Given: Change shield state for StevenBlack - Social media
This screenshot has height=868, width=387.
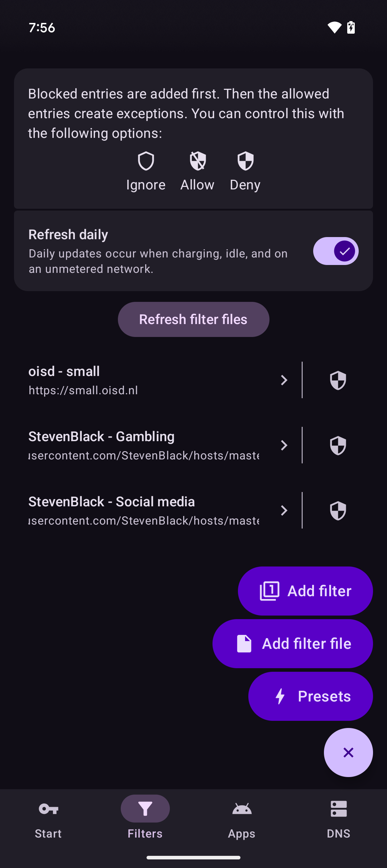Looking at the screenshot, I should [x=338, y=510].
